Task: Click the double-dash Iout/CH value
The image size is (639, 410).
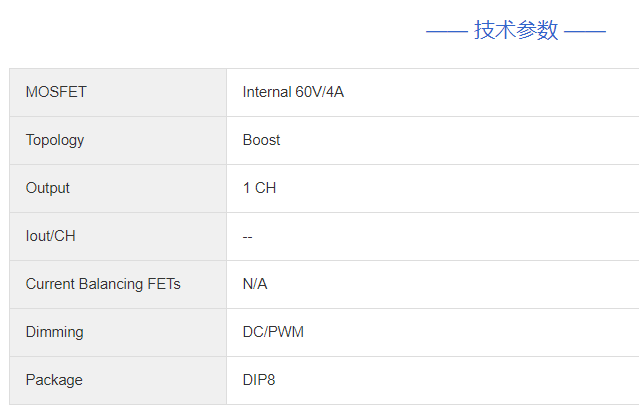Action: click(x=248, y=236)
